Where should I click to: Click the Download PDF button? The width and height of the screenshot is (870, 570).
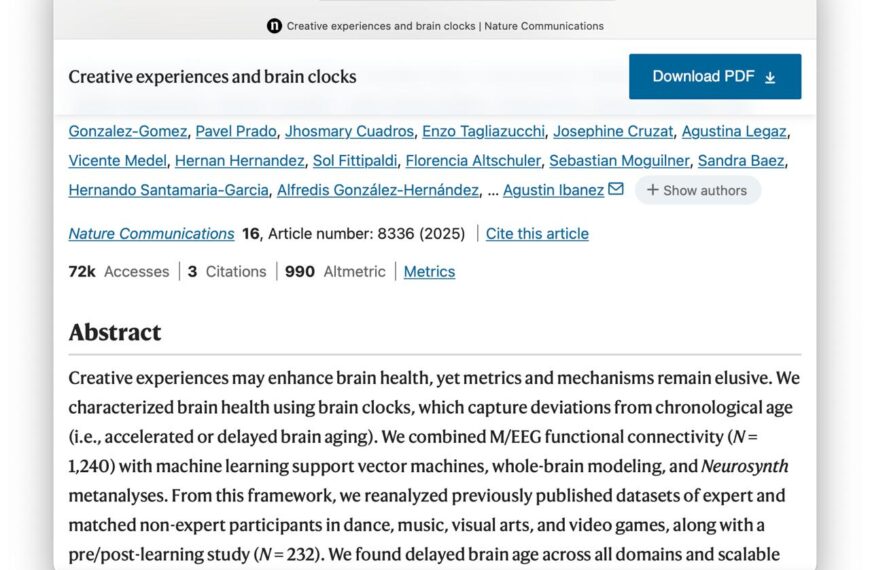click(714, 76)
